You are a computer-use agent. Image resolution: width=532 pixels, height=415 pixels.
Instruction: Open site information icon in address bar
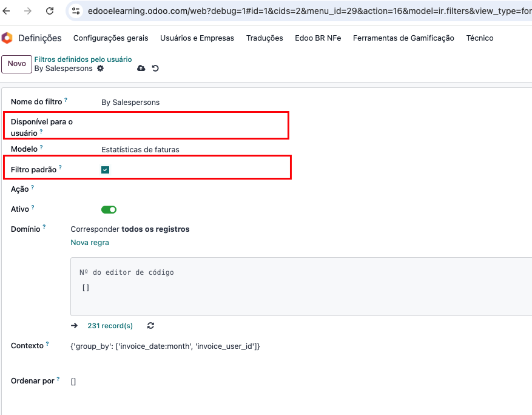[x=76, y=11]
